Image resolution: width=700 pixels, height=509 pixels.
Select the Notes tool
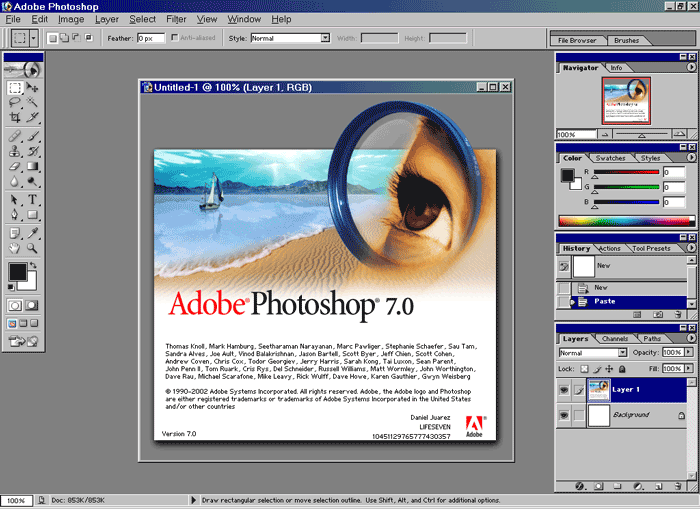click(x=14, y=233)
